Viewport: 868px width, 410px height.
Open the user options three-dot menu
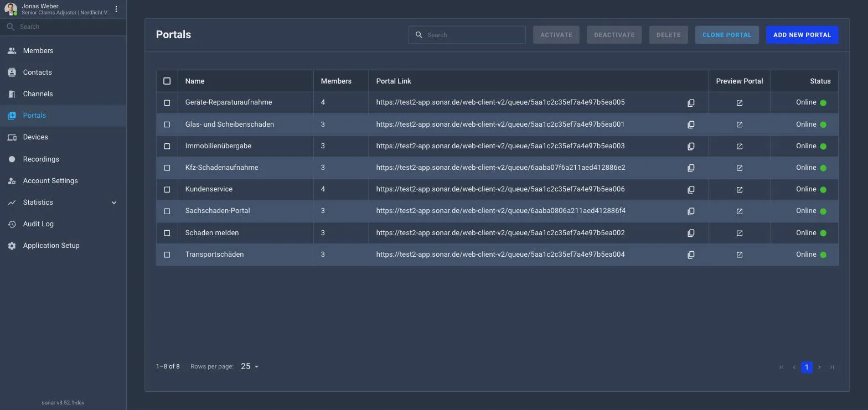pos(116,9)
